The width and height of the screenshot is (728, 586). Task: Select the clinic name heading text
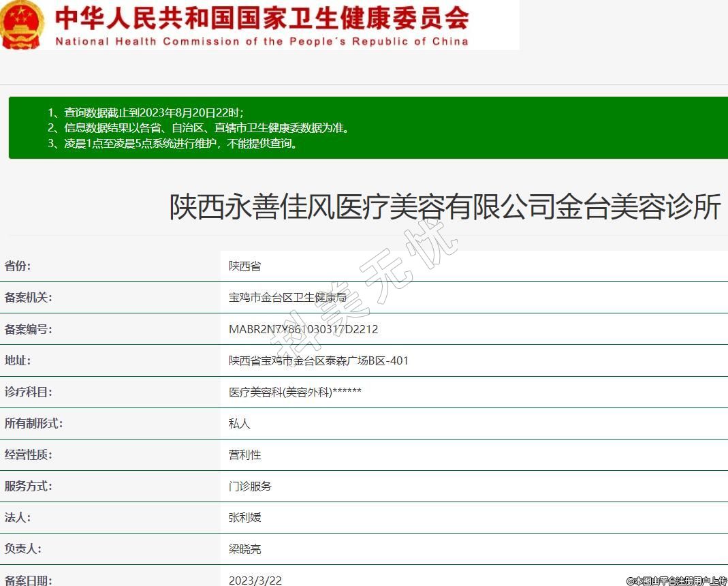[445, 207]
